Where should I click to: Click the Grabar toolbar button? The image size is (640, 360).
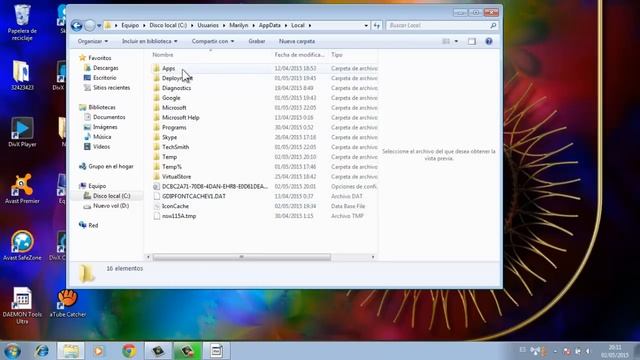pyautogui.click(x=257, y=41)
